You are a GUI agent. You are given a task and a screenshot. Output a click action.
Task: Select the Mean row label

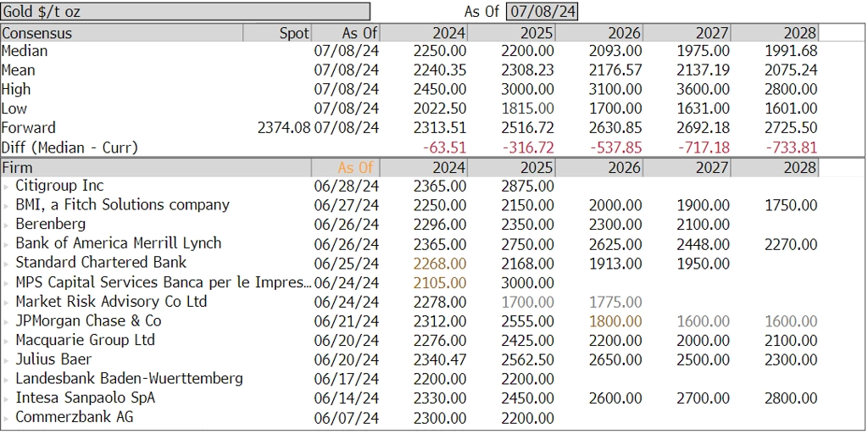pos(19,70)
